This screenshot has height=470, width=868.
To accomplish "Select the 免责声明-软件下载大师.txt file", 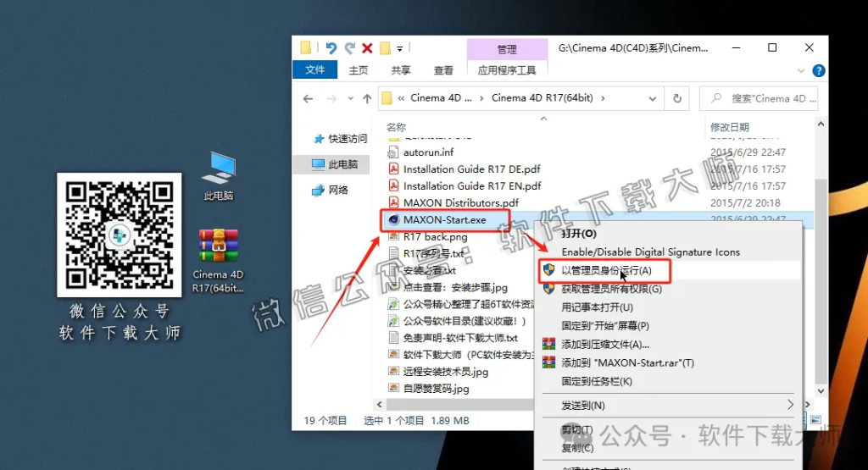I will (x=460, y=338).
